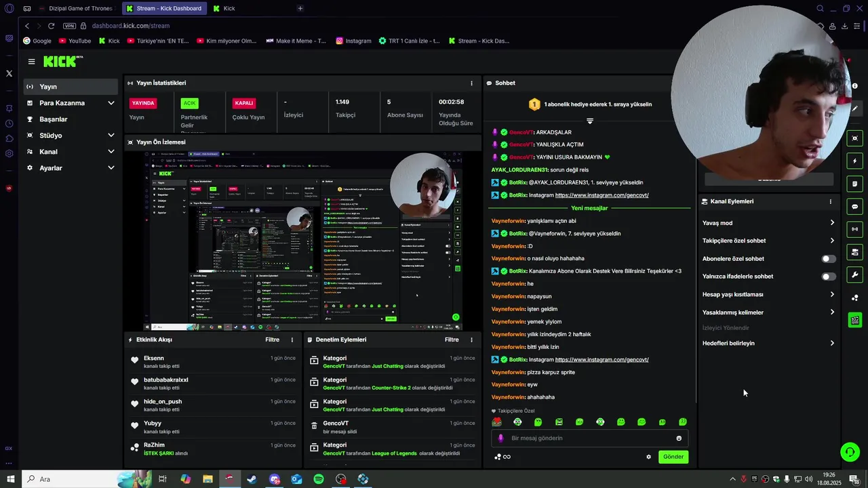Click Eksenn in activity feed
The image size is (868, 488).
(153, 358)
